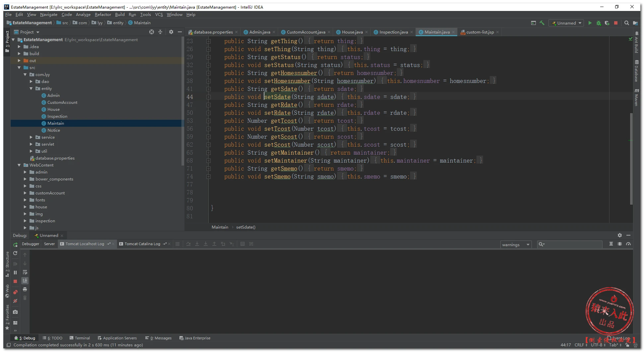This screenshot has width=644, height=352.
Task: Expand the dao package in project tree
Action: [x=31, y=82]
